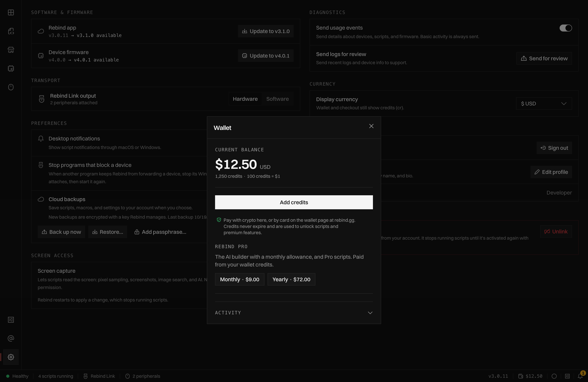Click the Healthy status indicator
Viewport: 588px width, 382px height.
pyautogui.click(x=17, y=376)
